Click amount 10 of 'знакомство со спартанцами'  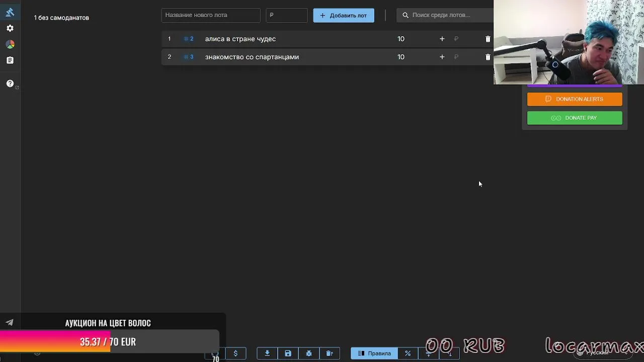[401, 57]
